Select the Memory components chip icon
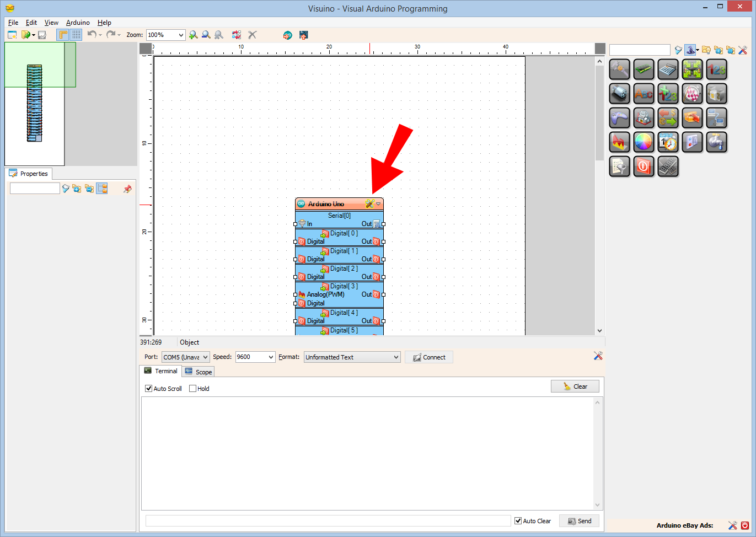Screen dimensions: 756x537 [x=644, y=69]
